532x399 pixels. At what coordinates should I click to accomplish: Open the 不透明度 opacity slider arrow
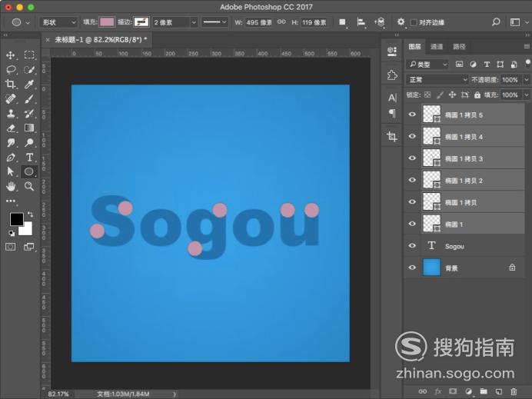(x=526, y=80)
